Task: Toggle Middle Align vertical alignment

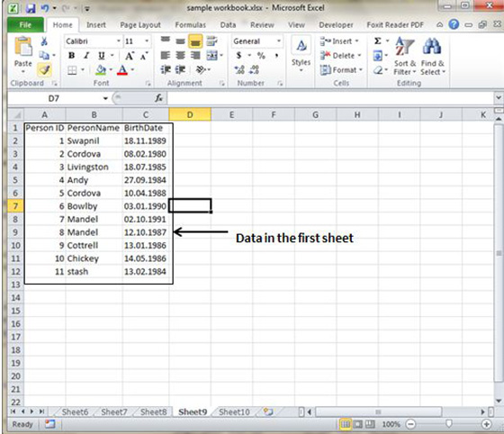Action: point(180,41)
